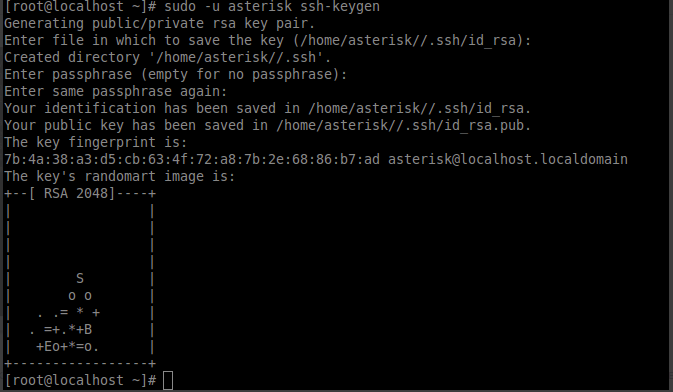Viewport: 673px width, 392px height.
Task: Click the 'sudo -u asterisk ssh-keygen' command text
Action: [x=272, y=6]
